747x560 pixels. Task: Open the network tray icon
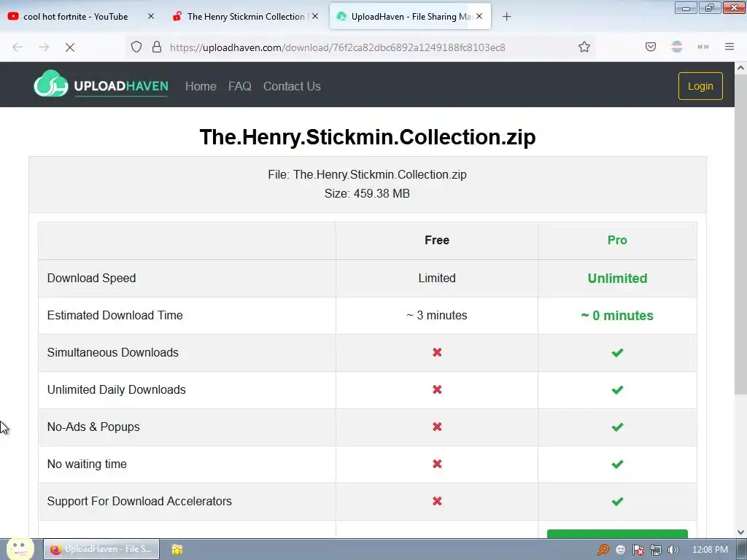tap(656, 550)
